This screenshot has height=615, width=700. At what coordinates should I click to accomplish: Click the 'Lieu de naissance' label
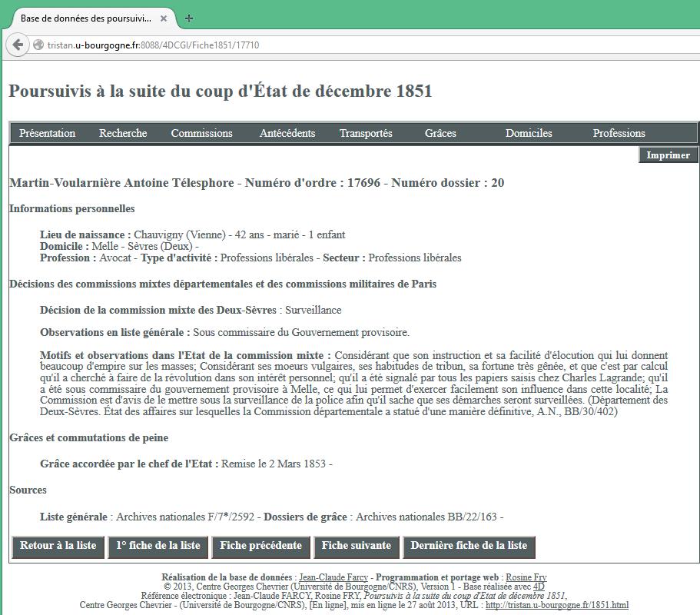pos(85,234)
